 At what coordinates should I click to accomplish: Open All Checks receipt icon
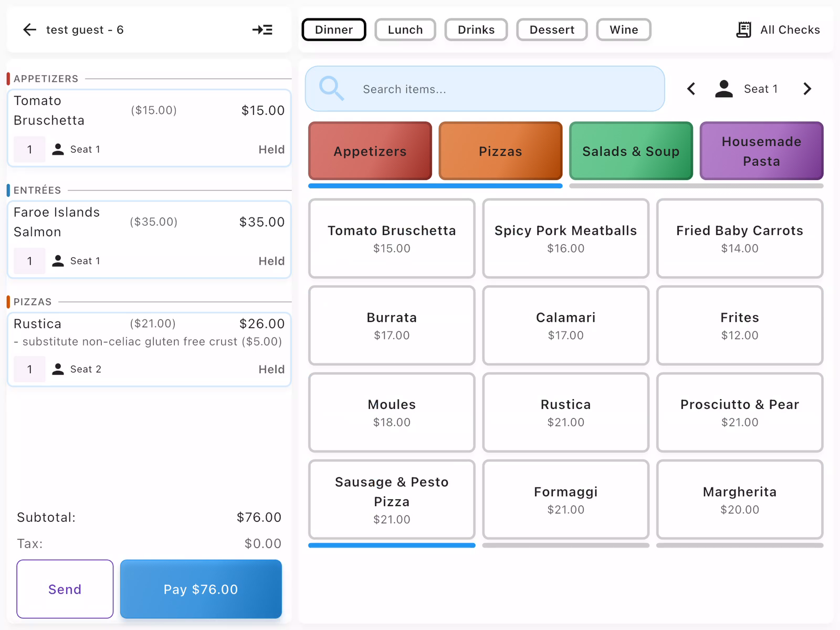743,30
